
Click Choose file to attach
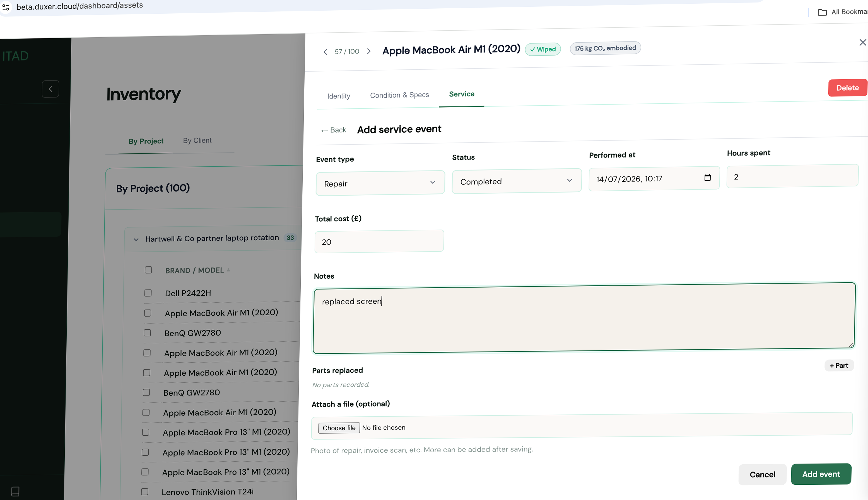(x=339, y=428)
